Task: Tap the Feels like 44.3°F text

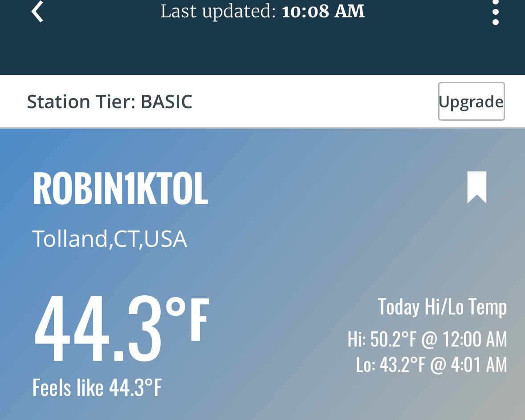Action: click(x=97, y=387)
